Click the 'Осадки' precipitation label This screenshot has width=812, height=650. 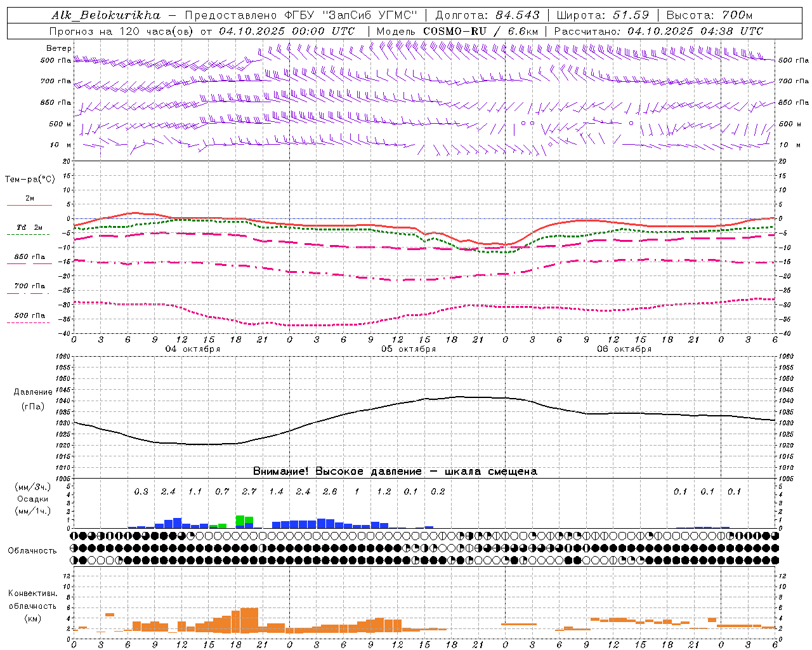pos(32,499)
